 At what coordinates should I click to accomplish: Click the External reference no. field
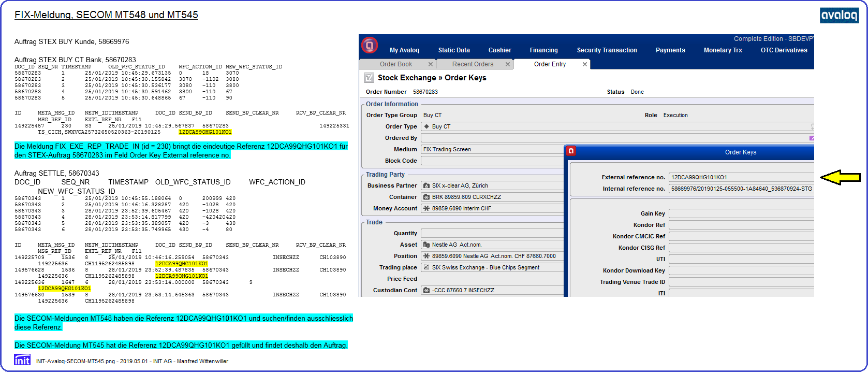[x=741, y=177]
